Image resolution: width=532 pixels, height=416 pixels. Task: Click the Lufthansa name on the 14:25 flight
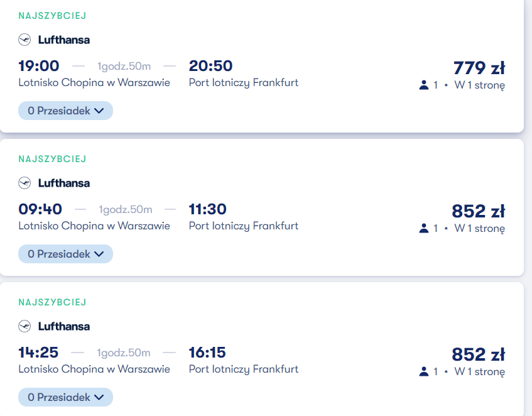point(64,326)
